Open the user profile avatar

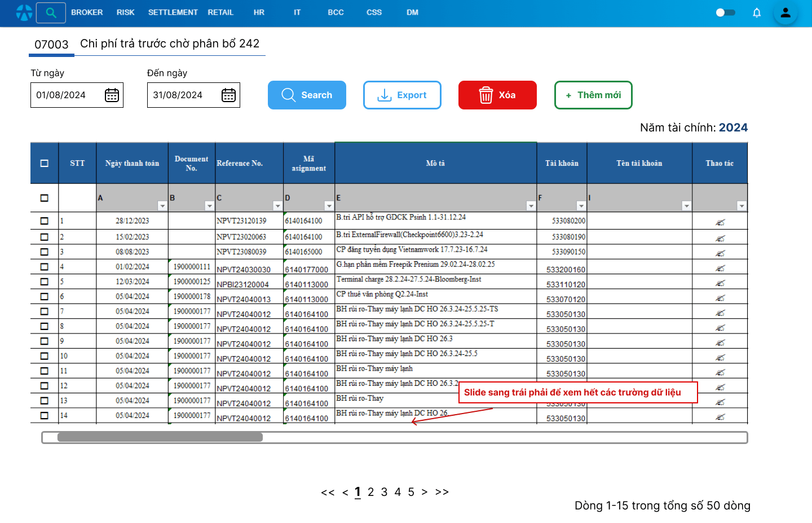785,12
